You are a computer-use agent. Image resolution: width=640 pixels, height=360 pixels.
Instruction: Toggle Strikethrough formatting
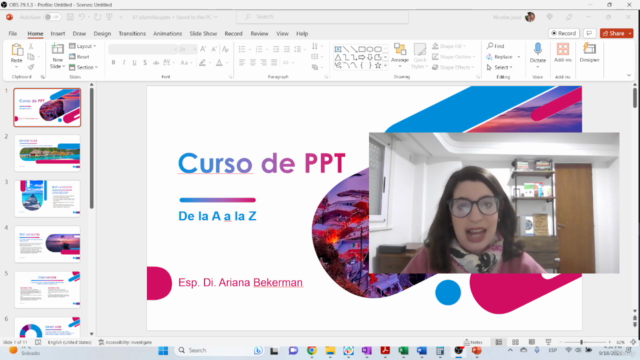(x=156, y=62)
